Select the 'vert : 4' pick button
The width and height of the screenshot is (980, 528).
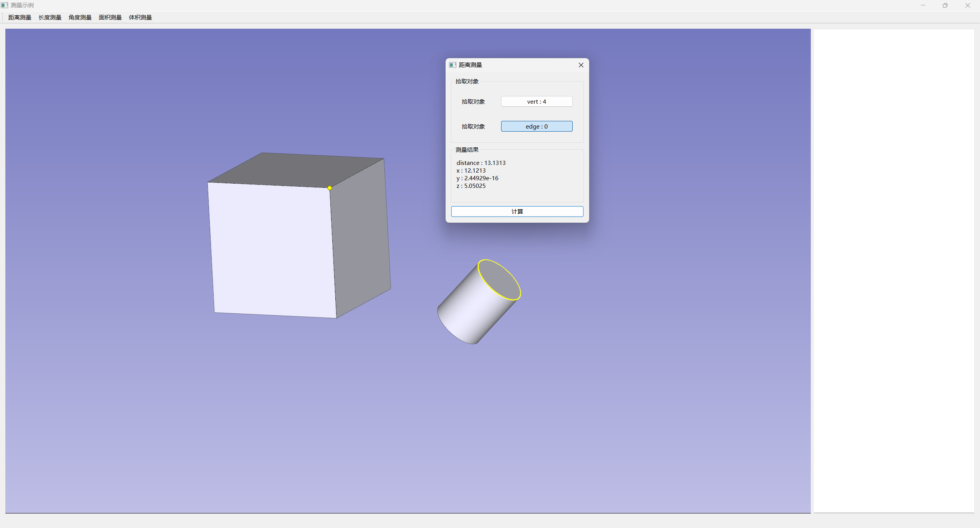[537, 101]
